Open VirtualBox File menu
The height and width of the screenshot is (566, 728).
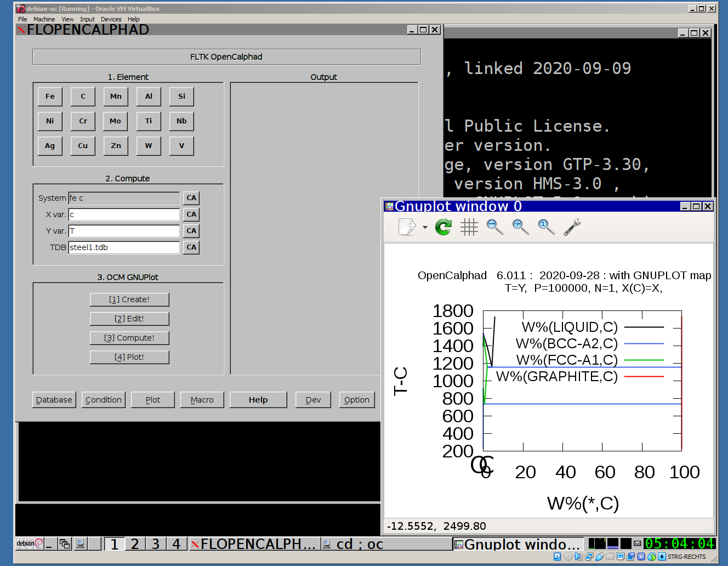point(22,19)
